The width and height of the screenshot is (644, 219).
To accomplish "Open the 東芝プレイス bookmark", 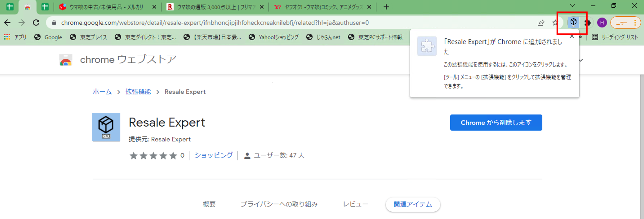I will pos(88,37).
